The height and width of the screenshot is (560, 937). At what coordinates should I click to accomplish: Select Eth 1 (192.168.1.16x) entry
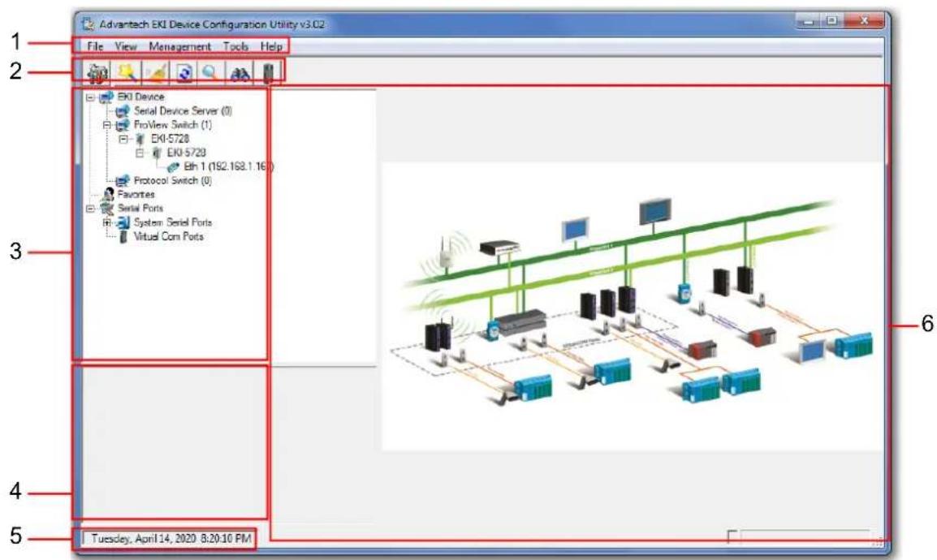coord(229,166)
